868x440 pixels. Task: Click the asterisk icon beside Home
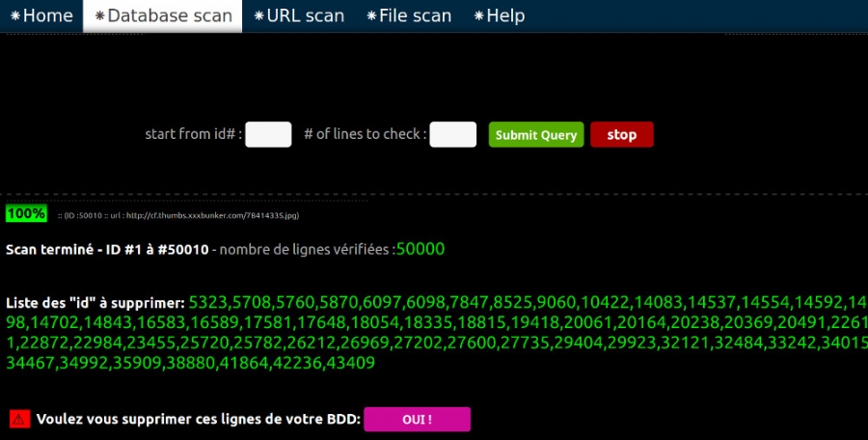pyautogui.click(x=15, y=16)
